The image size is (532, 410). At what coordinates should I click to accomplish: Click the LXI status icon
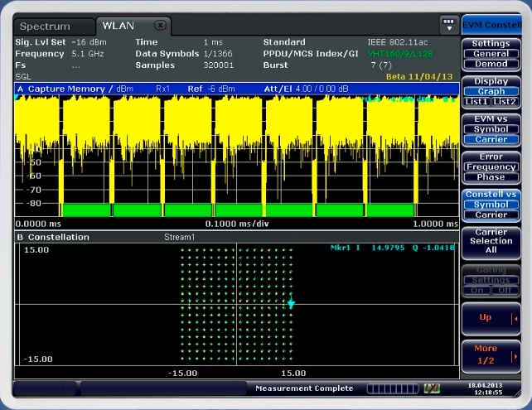(x=431, y=388)
